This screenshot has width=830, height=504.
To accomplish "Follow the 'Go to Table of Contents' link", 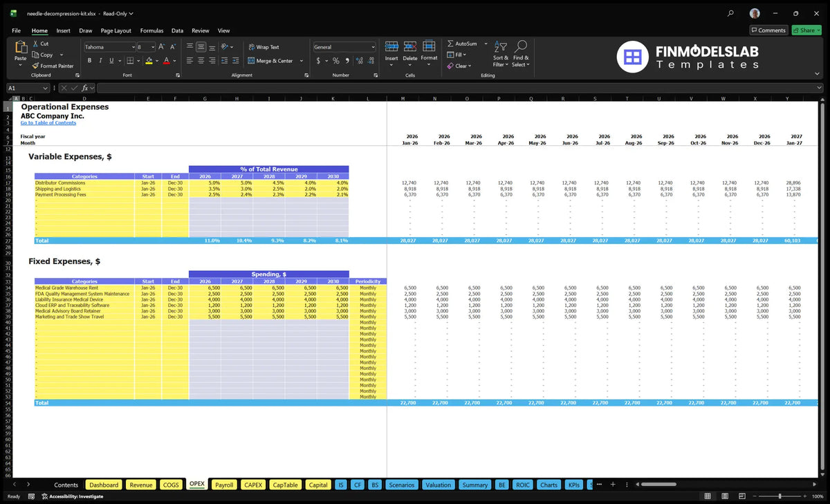I will click(48, 122).
